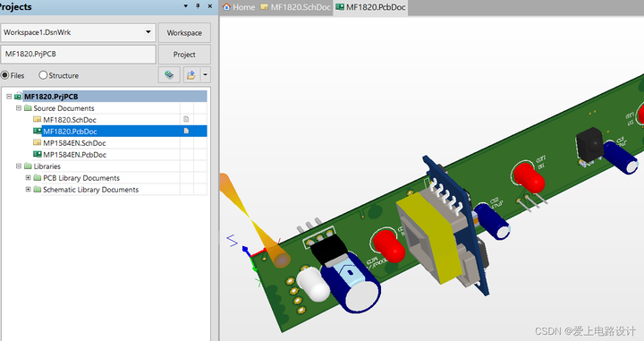The width and height of the screenshot is (644, 341).
Task: Switch to the MF1820.PcbDoc tab
Action: click(371, 7)
